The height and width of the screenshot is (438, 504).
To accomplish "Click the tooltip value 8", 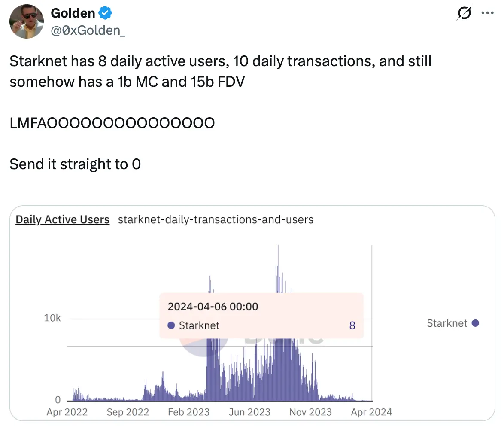I will pyautogui.click(x=352, y=325).
